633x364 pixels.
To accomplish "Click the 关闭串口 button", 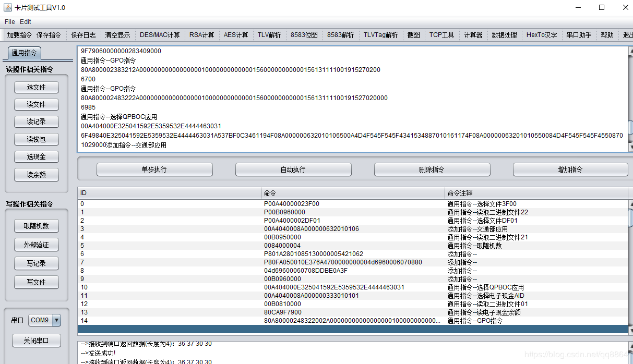I will pyautogui.click(x=36, y=341).
